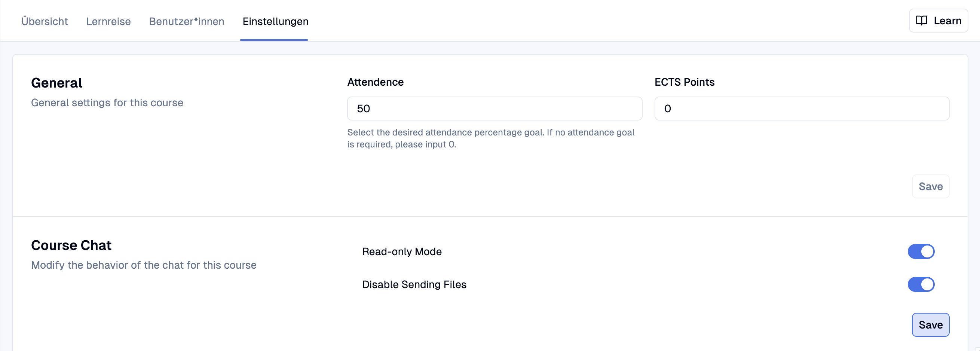This screenshot has height=351, width=980.
Task: Save the Course Chat settings
Action: (x=931, y=325)
